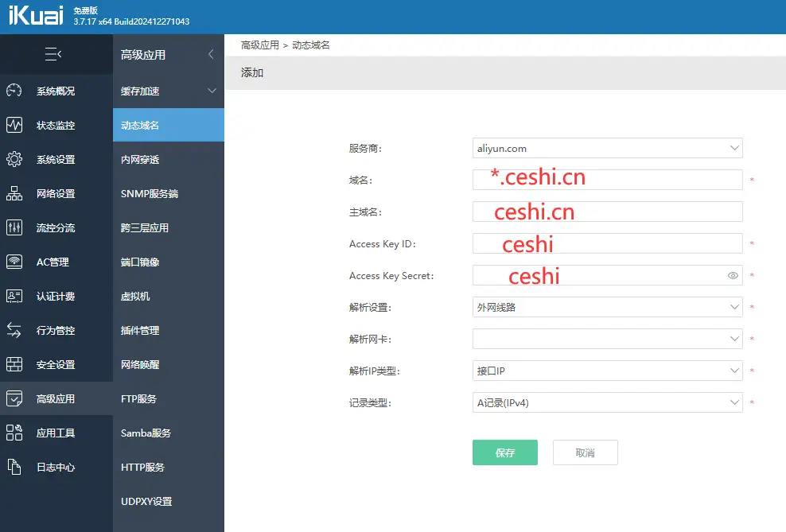The width and height of the screenshot is (786, 532).
Task: Cancel the form using 取消
Action: tap(586, 452)
